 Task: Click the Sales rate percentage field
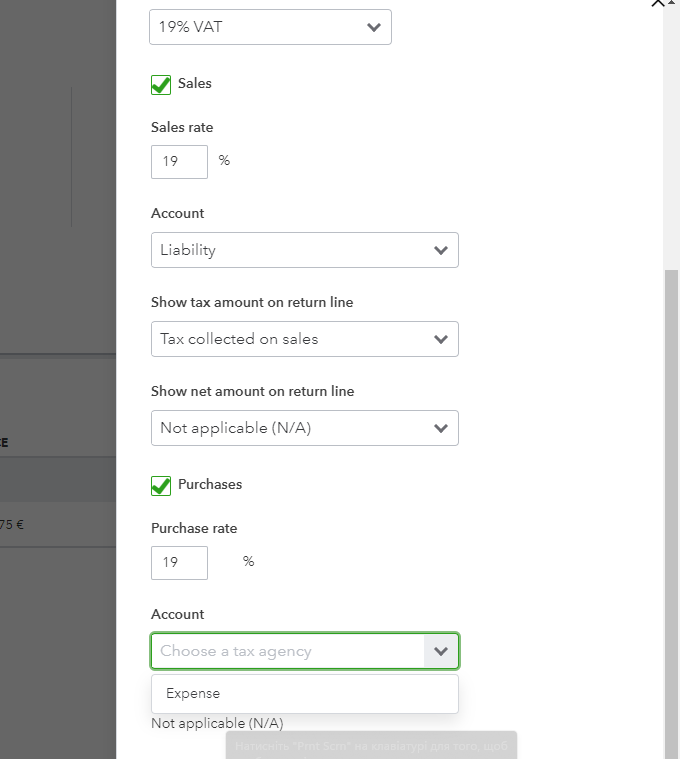179,162
